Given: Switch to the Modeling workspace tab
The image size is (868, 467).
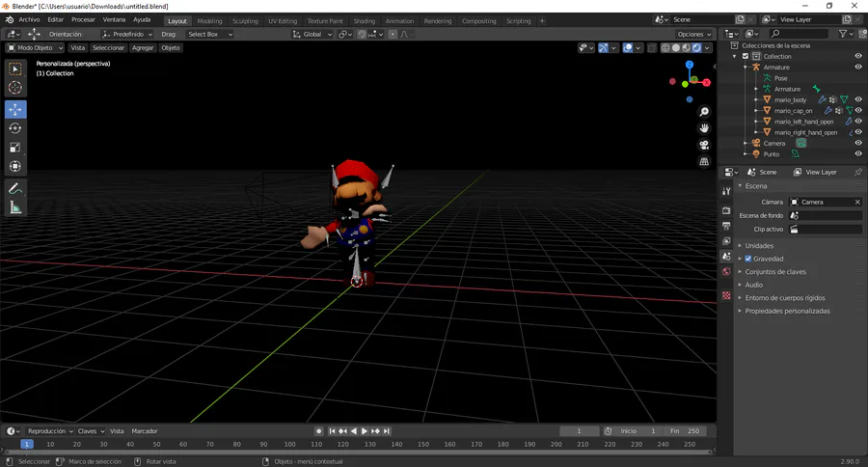Looking at the screenshot, I should tap(210, 21).
